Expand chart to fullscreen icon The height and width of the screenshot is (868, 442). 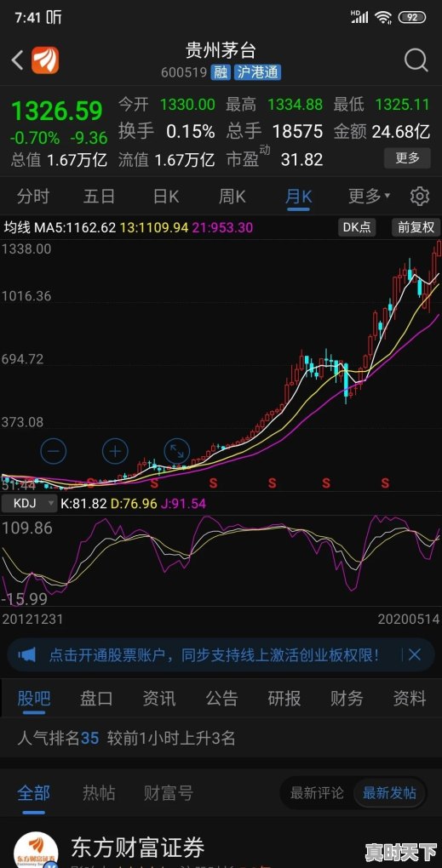click(x=176, y=451)
